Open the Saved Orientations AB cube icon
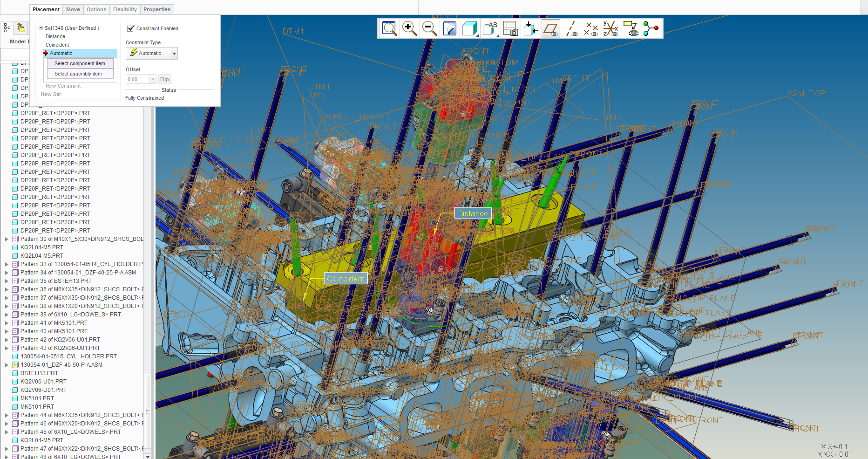The width and height of the screenshot is (868, 459). click(490, 28)
